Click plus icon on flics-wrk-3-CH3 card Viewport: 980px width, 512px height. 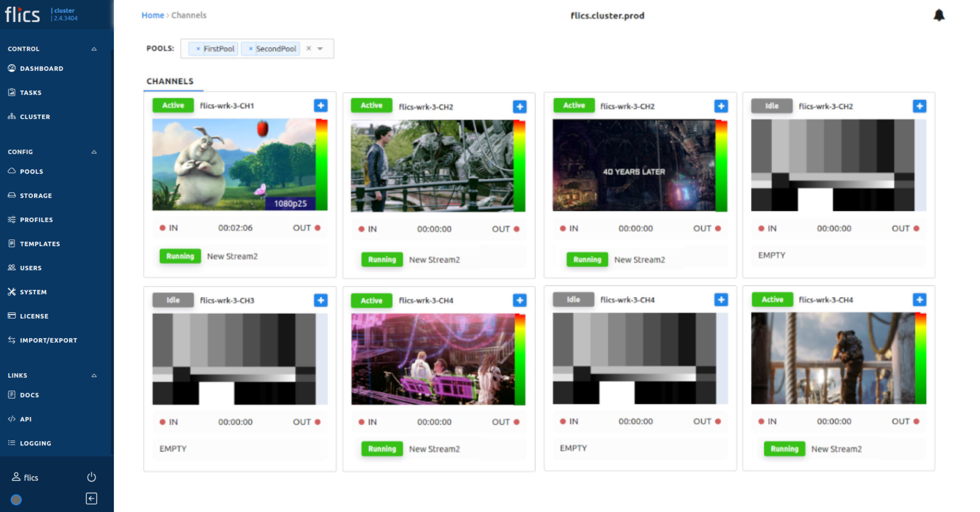click(321, 300)
